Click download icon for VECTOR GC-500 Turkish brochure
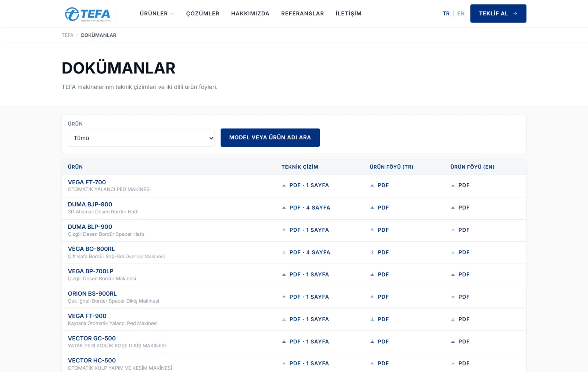Screen dimensions: 588x372 (372, 342)
